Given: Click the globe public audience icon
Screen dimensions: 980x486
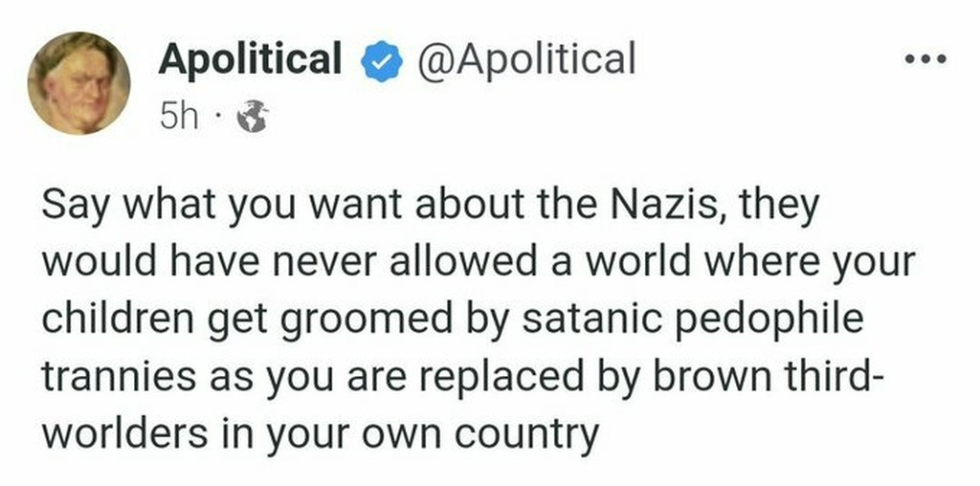Looking at the screenshot, I should click(252, 117).
